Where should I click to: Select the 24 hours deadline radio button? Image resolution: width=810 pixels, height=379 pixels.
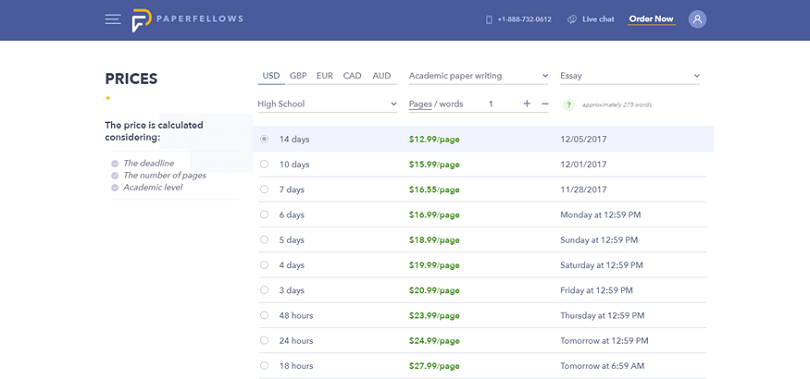pyautogui.click(x=264, y=340)
